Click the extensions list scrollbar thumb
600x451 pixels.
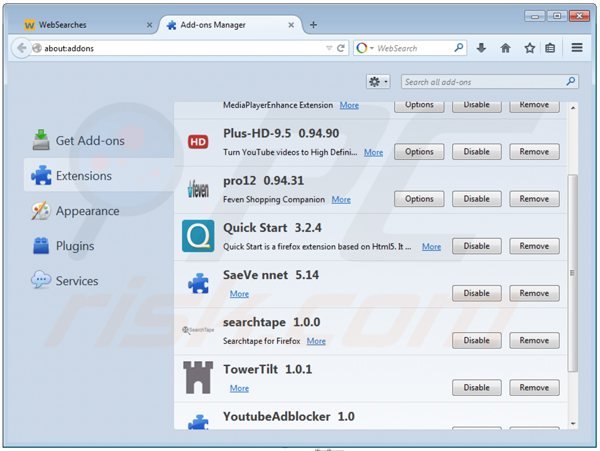572,273
